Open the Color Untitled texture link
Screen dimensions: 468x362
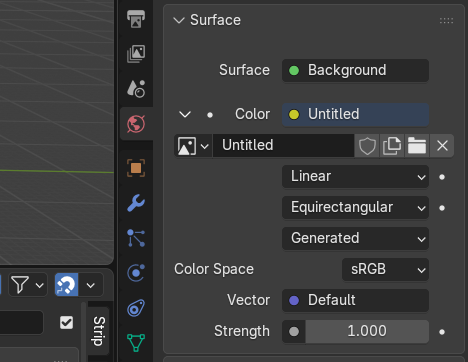[355, 114]
